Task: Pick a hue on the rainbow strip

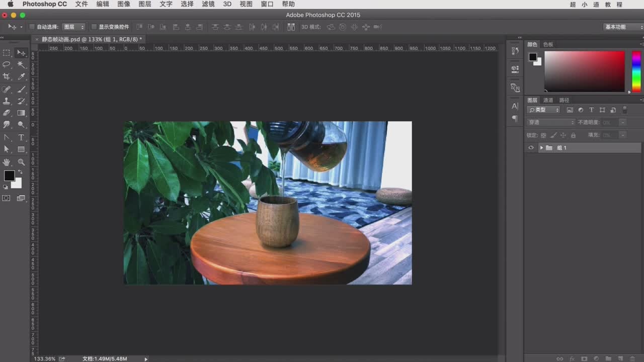Action: point(636,71)
